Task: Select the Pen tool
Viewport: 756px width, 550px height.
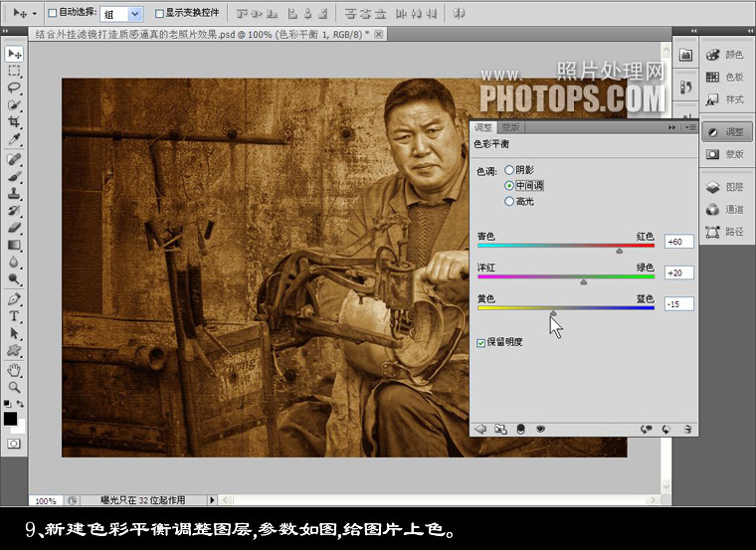Action: [15, 299]
